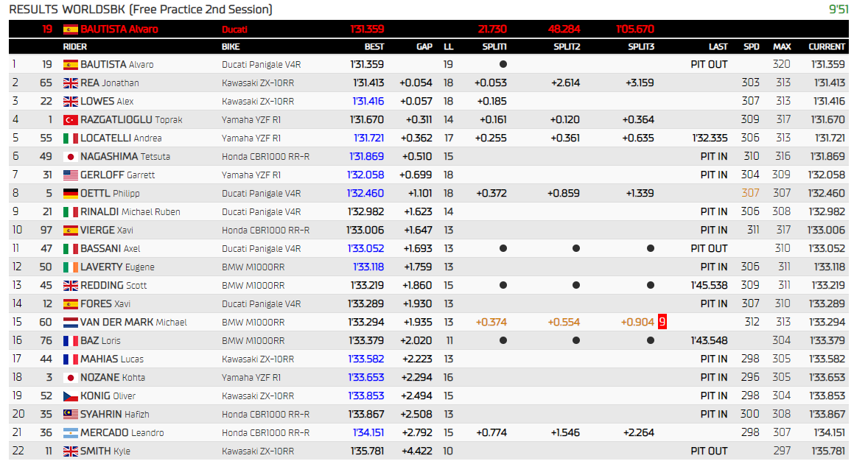Click the Spanish flag next to VIERGE Xavi

click(70, 230)
